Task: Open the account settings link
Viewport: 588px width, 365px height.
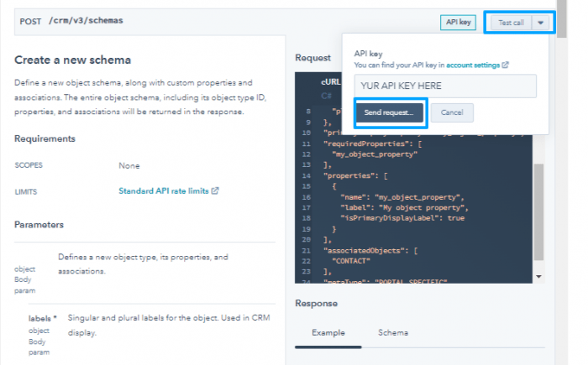Action: coord(473,65)
